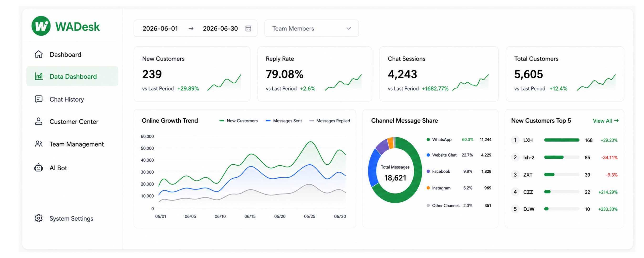Image resolution: width=644 pixels, height=258 pixels.
Task: Click the Reply Rate value 79.08%
Action: [x=285, y=74]
